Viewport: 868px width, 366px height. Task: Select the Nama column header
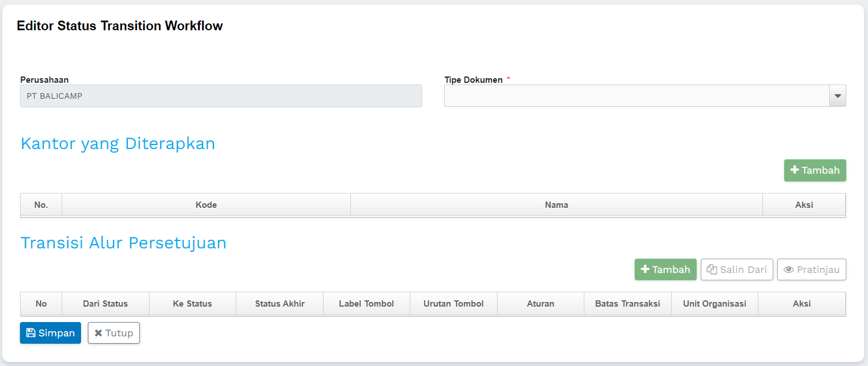(x=556, y=205)
